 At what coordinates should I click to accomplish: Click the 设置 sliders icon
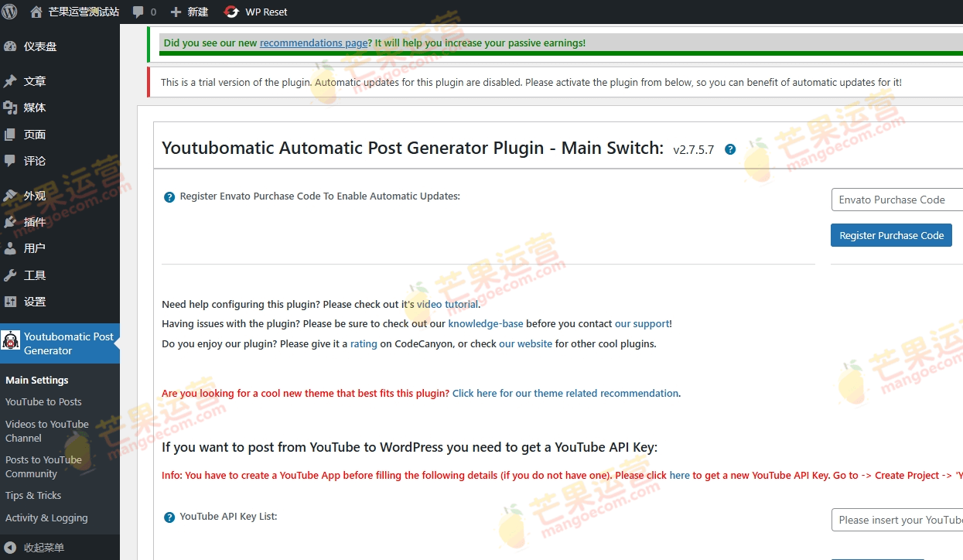[10, 302]
